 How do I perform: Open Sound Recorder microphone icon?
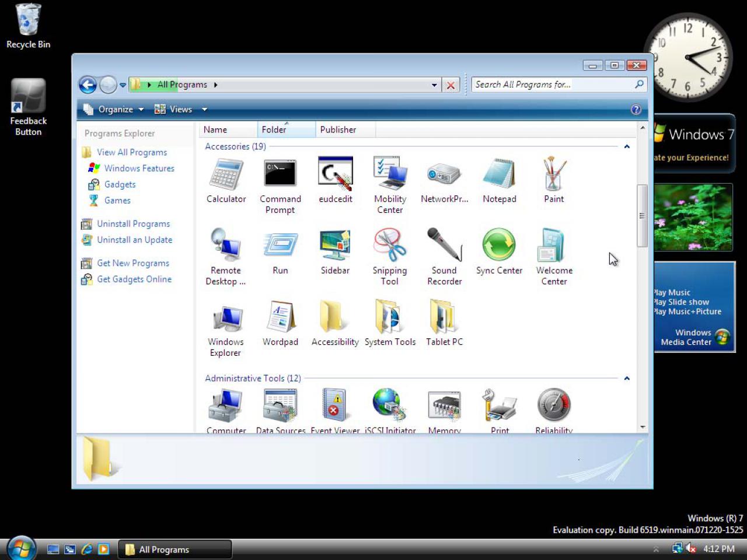click(x=444, y=245)
